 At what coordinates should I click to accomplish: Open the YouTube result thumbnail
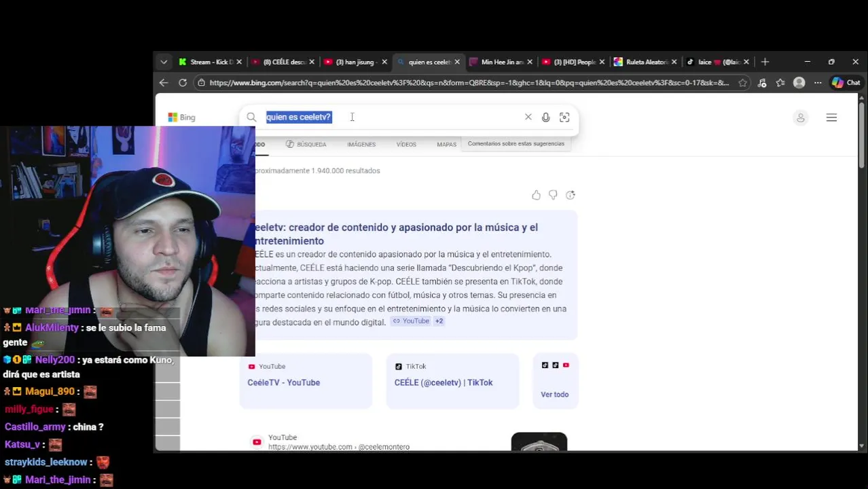(x=539, y=441)
